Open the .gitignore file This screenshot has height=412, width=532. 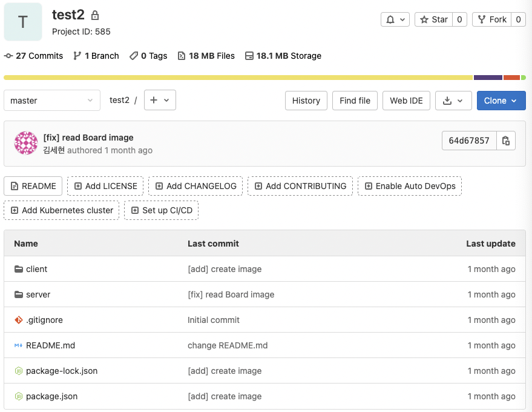pos(44,320)
